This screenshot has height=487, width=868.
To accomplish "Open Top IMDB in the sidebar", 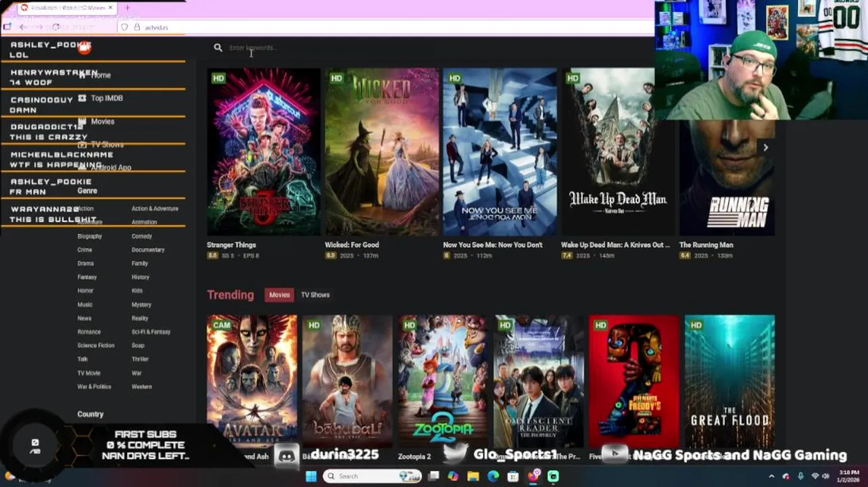I will click(x=107, y=98).
